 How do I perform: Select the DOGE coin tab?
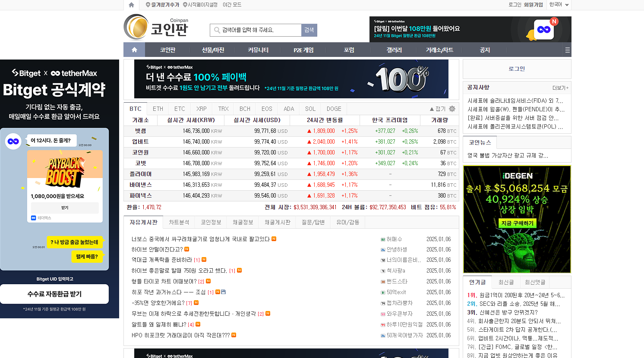334,109
